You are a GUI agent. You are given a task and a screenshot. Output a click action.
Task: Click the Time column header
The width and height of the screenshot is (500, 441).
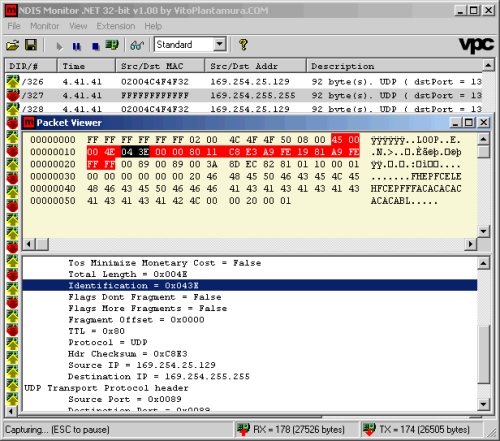pos(86,66)
